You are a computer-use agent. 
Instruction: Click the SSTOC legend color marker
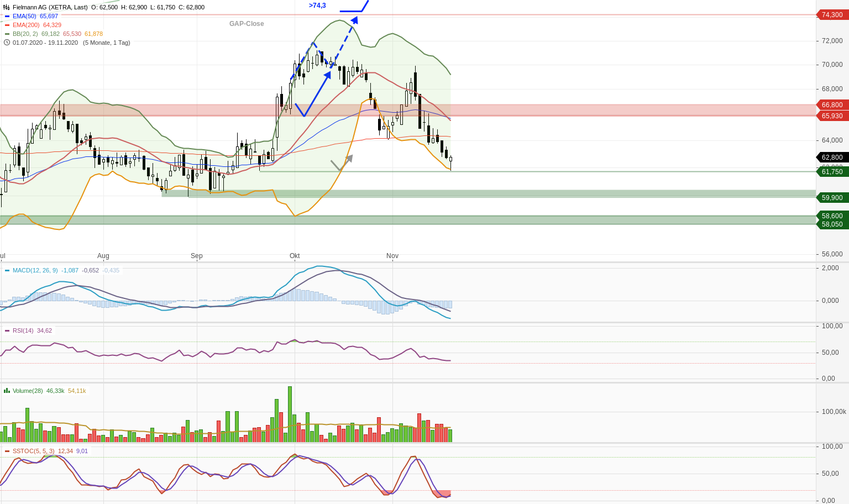click(x=7, y=451)
